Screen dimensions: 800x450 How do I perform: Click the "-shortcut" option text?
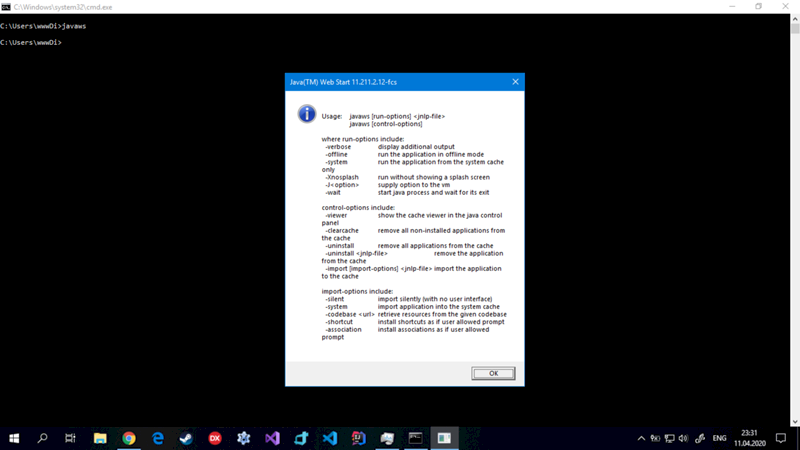339,322
